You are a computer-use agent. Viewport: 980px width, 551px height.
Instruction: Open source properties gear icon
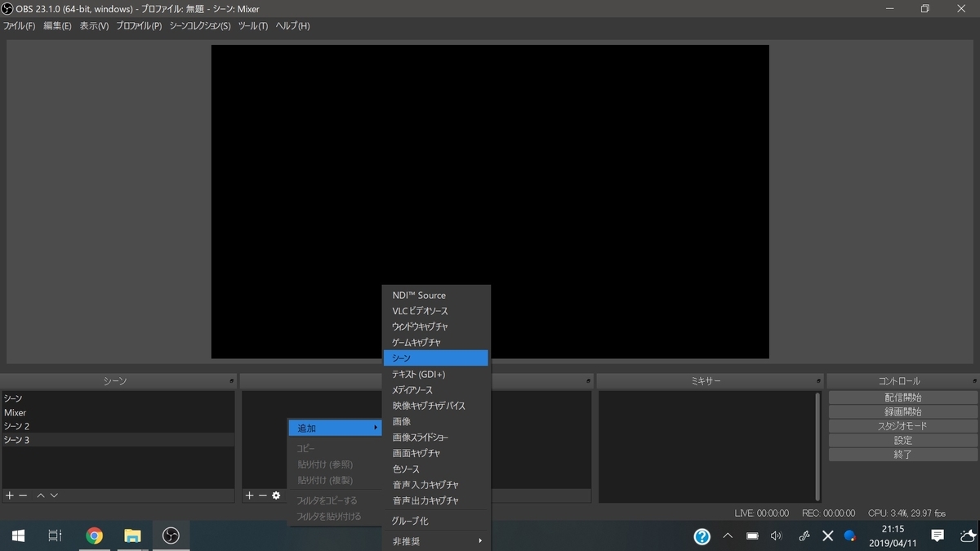click(x=276, y=495)
